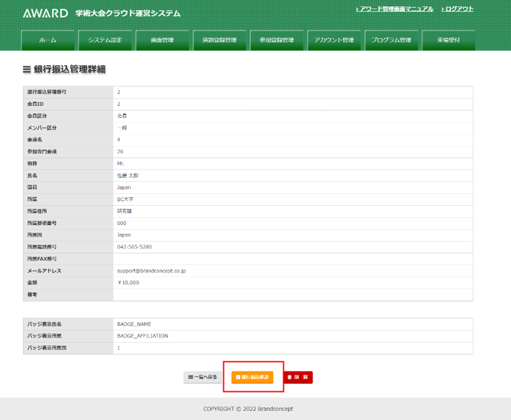This screenshot has width=511, height=420.
Task: Click the list icon beside 銀行振込管理詳細 heading
Action: (27, 69)
